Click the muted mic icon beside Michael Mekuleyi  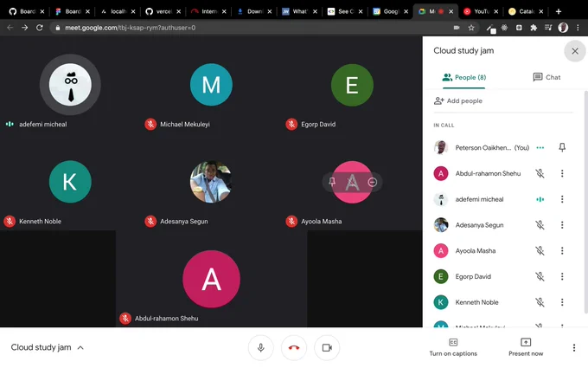click(x=150, y=125)
